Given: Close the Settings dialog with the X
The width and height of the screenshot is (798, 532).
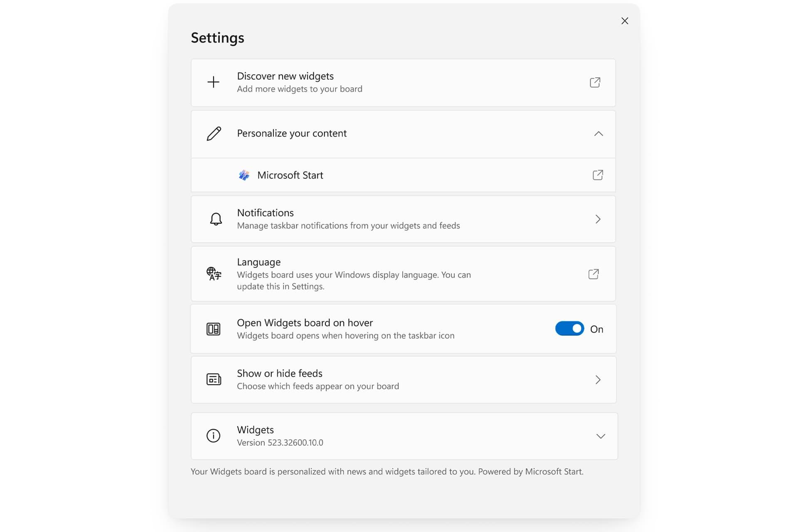Looking at the screenshot, I should pyautogui.click(x=625, y=21).
